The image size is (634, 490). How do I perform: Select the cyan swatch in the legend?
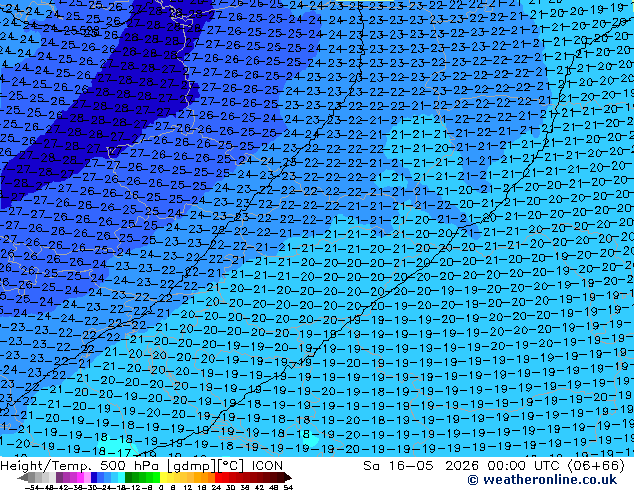122,477
